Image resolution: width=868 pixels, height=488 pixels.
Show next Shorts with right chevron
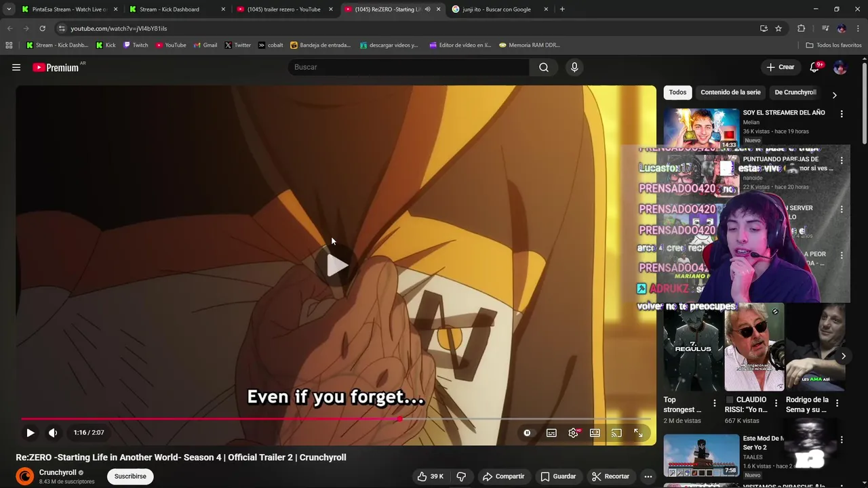[843, 356]
